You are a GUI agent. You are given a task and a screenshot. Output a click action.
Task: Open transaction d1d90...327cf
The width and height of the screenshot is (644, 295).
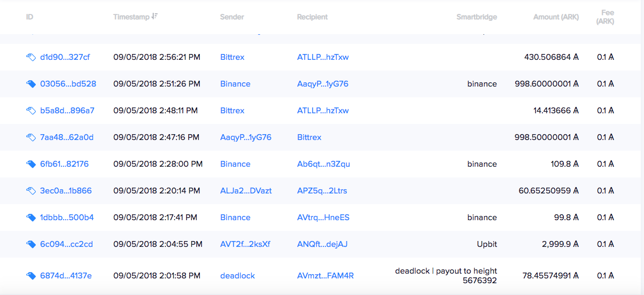pyautogui.click(x=65, y=57)
